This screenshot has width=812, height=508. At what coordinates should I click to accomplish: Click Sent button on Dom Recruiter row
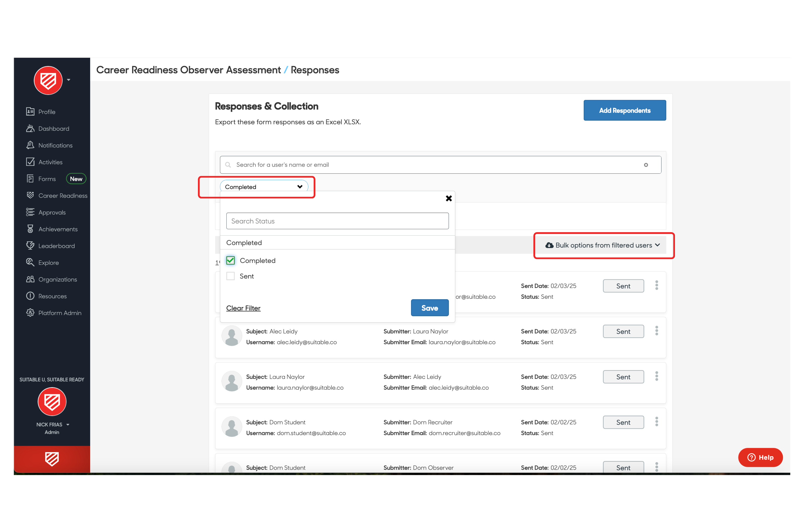point(623,422)
